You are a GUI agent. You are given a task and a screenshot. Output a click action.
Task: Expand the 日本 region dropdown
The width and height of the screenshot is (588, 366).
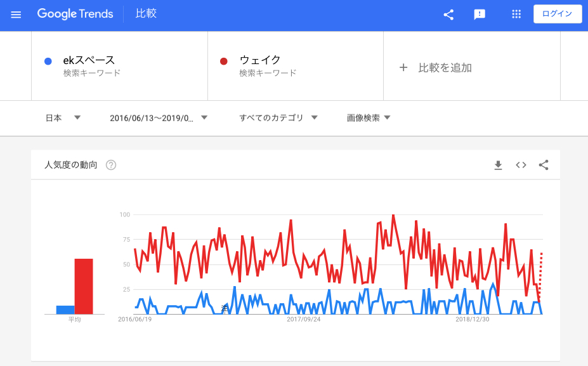63,118
